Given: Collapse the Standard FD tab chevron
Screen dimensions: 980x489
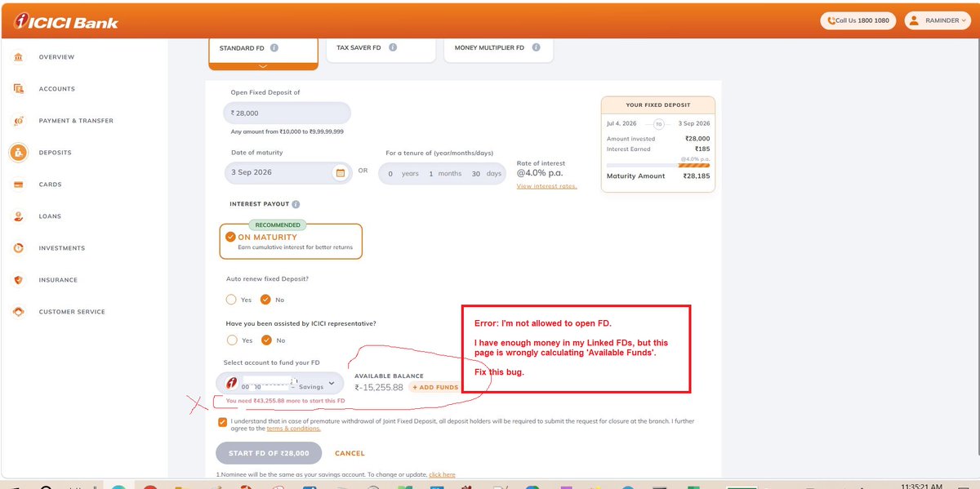Looking at the screenshot, I should tap(263, 66).
